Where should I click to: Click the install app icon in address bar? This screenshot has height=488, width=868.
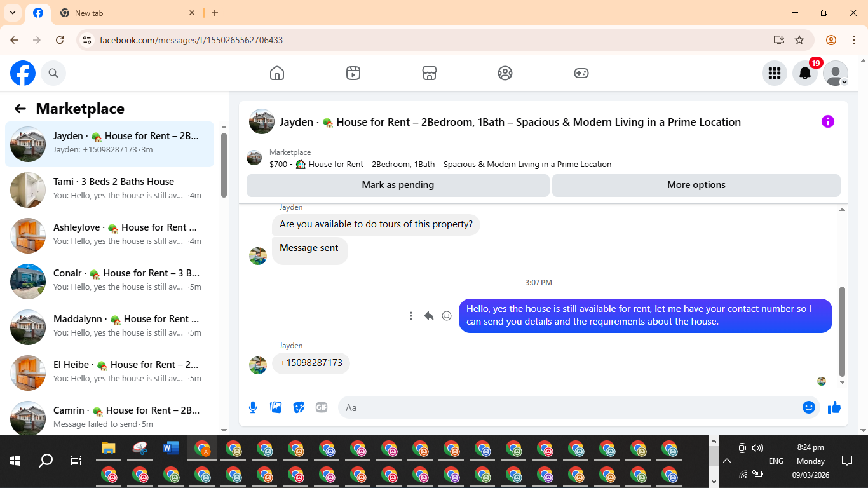coord(779,40)
